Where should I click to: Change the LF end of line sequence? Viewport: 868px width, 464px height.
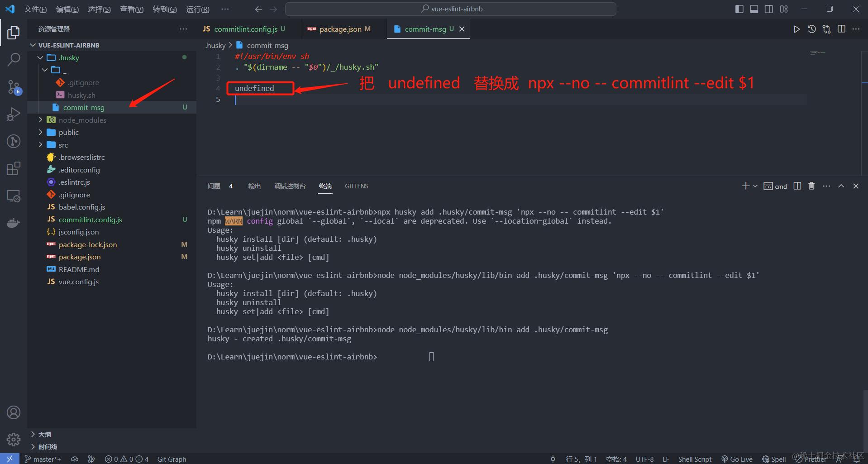click(666, 459)
